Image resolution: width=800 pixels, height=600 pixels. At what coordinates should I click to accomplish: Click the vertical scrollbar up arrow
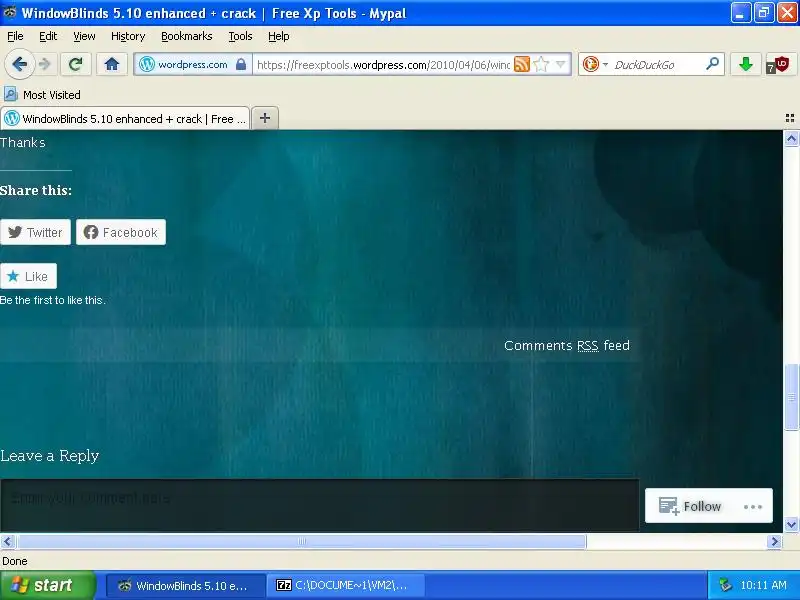pos(791,138)
